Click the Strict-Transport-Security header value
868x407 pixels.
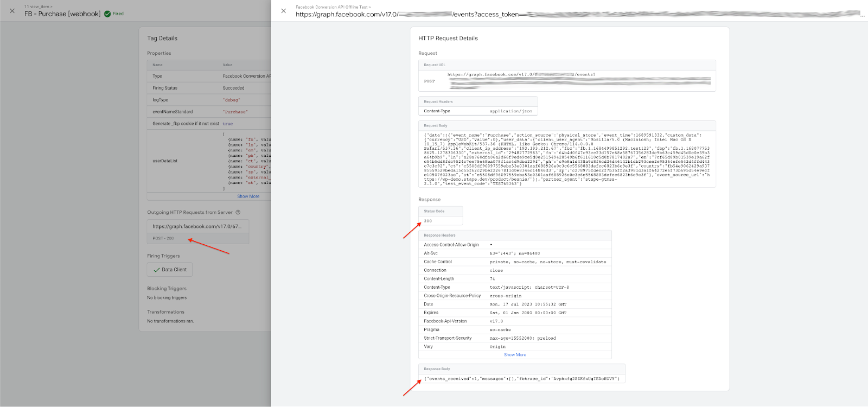point(522,338)
